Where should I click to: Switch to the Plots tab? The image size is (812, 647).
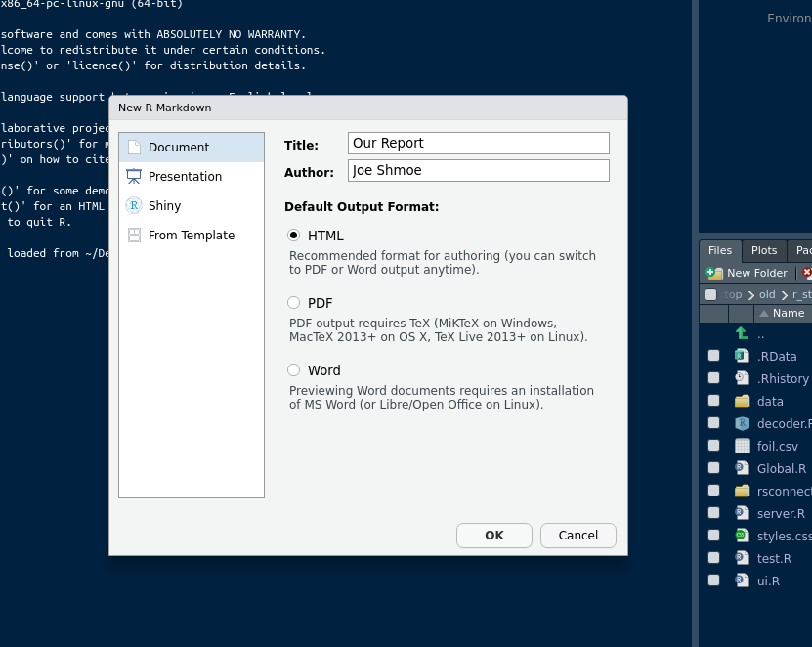(x=764, y=251)
